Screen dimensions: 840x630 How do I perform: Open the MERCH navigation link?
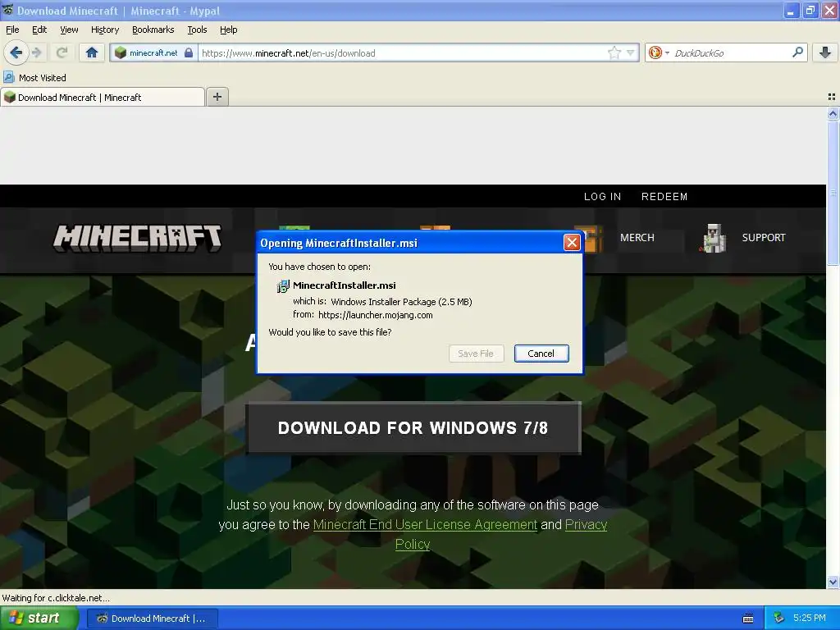(637, 237)
